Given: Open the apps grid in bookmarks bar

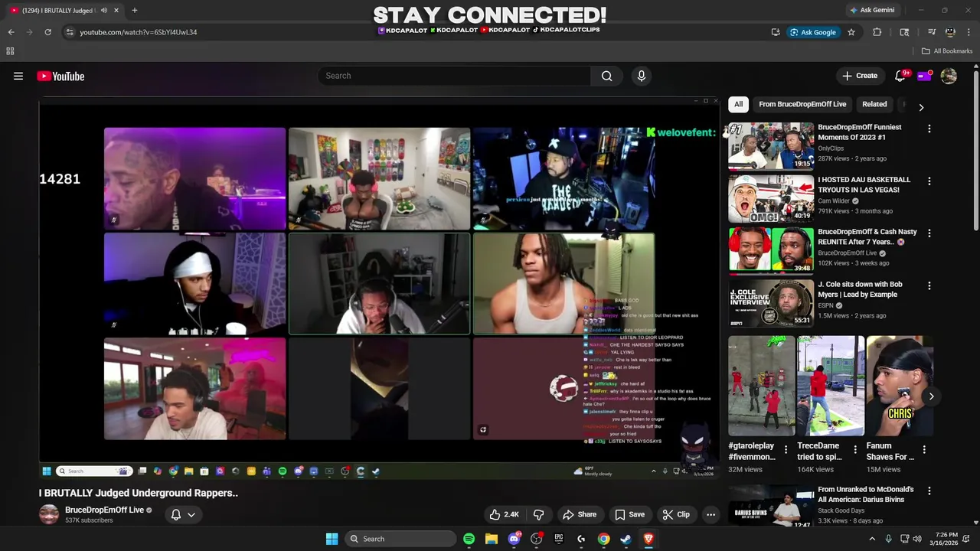Looking at the screenshot, I should click(10, 51).
